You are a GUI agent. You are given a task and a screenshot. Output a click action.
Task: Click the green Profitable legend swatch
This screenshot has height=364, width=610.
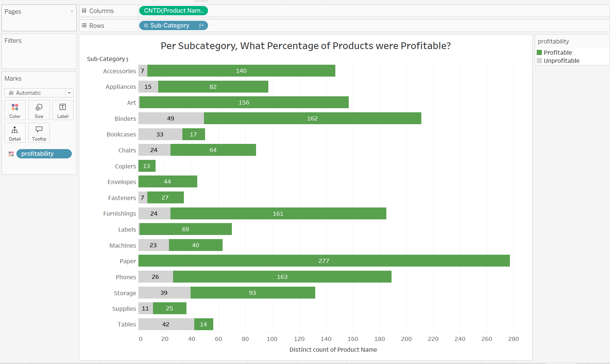click(x=539, y=52)
